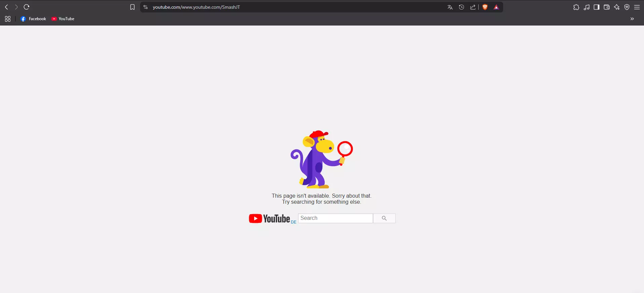Reload the current page
Image resolution: width=644 pixels, height=293 pixels.
pyautogui.click(x=27, y=7)
